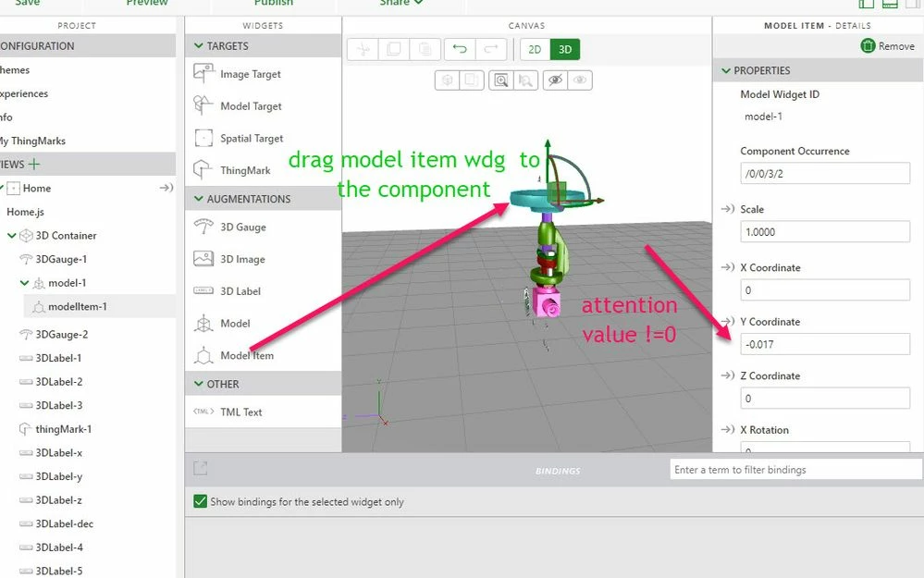Select thingMark-1 in the tree

point(64,429)
